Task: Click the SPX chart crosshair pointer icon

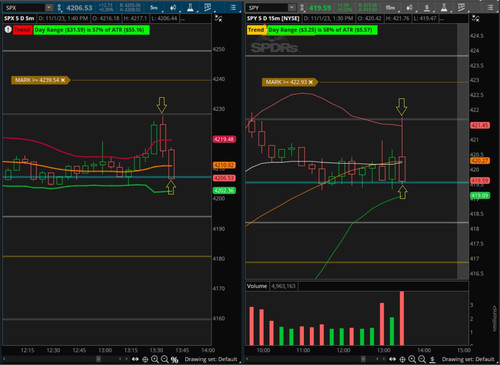Action: coord(145,359)
